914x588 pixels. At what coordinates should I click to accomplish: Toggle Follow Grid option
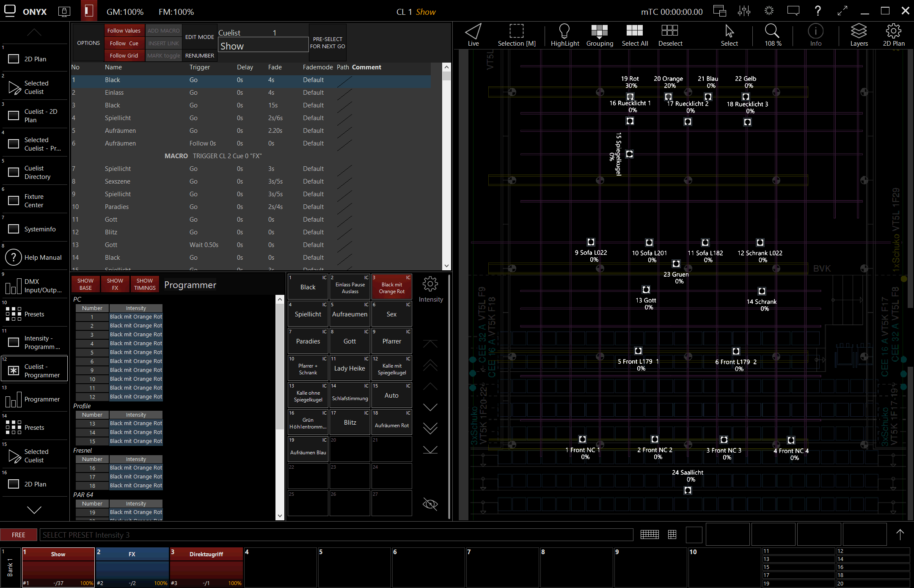click(124, 55)
